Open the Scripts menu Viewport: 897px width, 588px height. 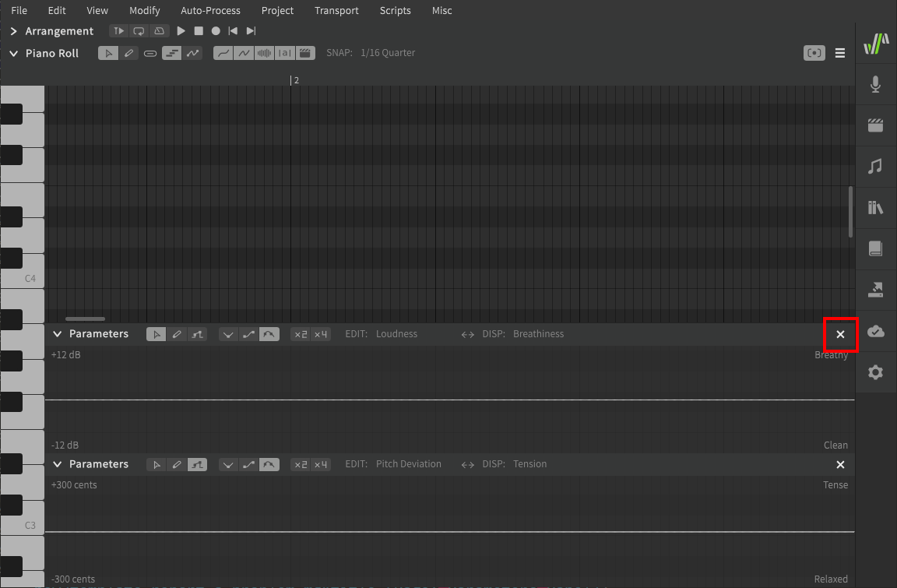[396, 10]
